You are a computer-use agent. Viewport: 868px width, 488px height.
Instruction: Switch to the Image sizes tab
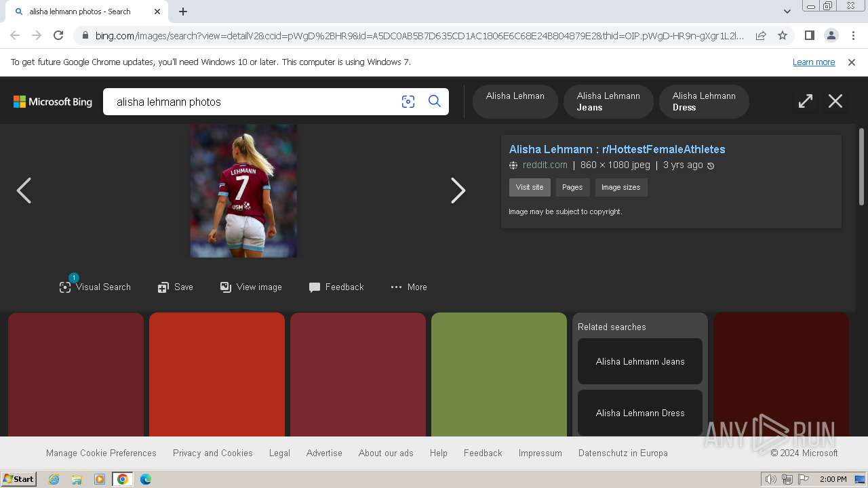620,187
